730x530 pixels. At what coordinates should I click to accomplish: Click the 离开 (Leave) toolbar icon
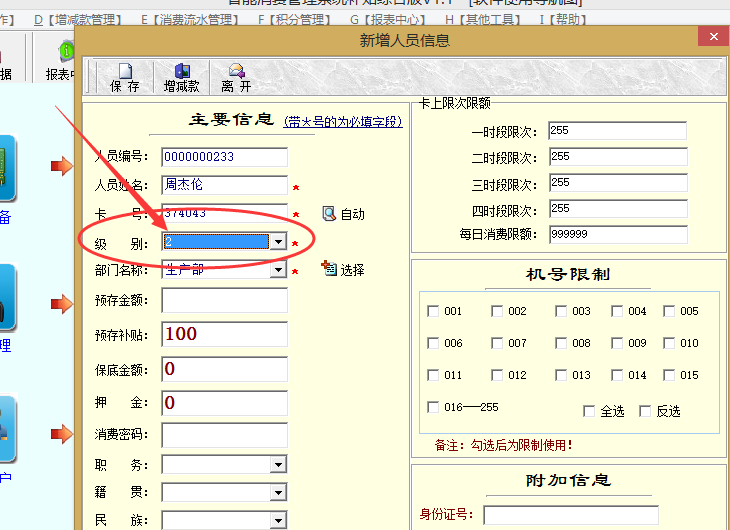237,77
